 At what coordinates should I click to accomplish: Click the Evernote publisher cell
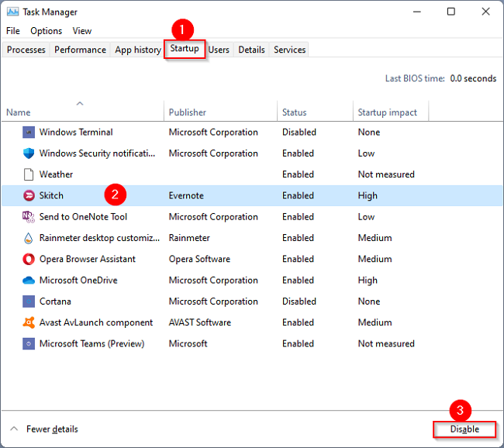[x=186, y=196]
